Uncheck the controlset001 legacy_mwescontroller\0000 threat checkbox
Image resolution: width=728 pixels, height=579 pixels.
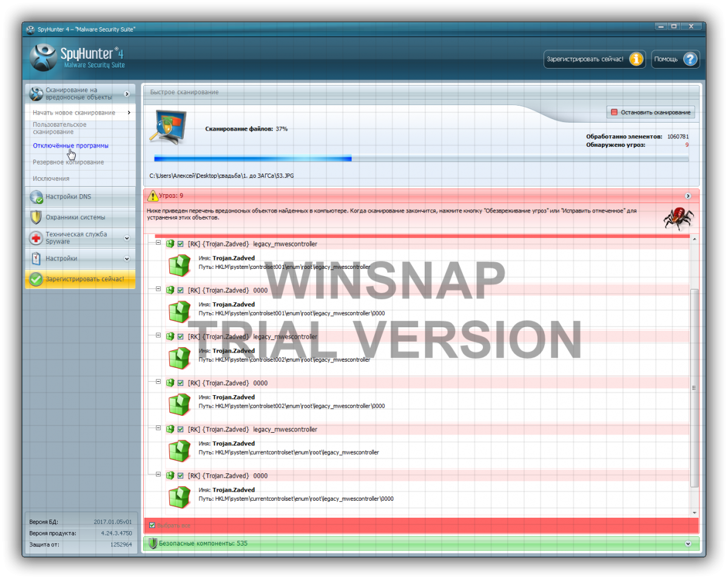coord(181,290)
